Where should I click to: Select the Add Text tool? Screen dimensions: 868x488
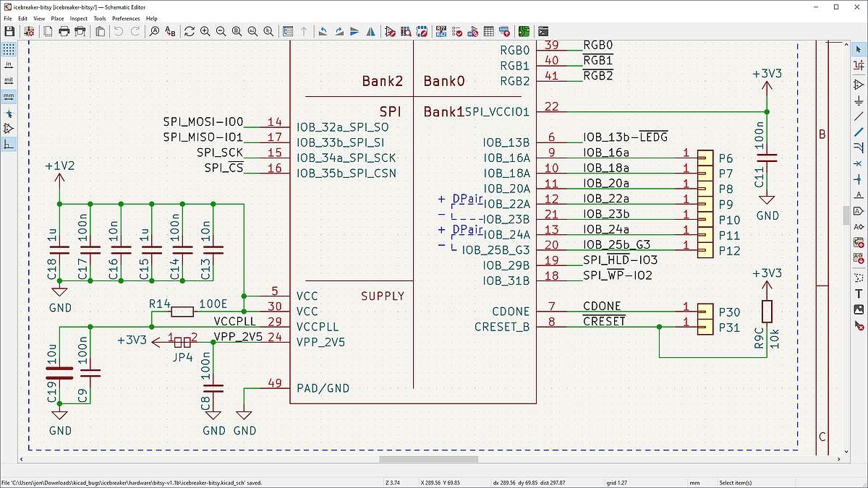click(859, 294)
